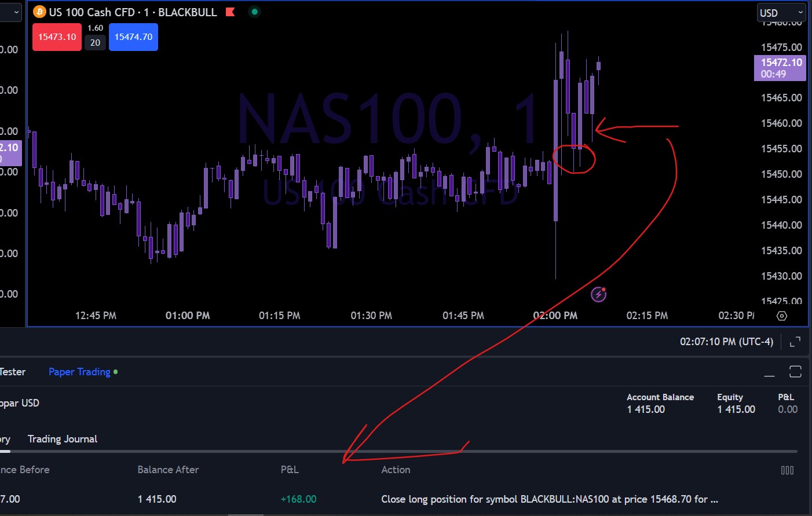Switch to the Paper Trading tab
This screenshot has width=812, height=516.
coord(79,372)
